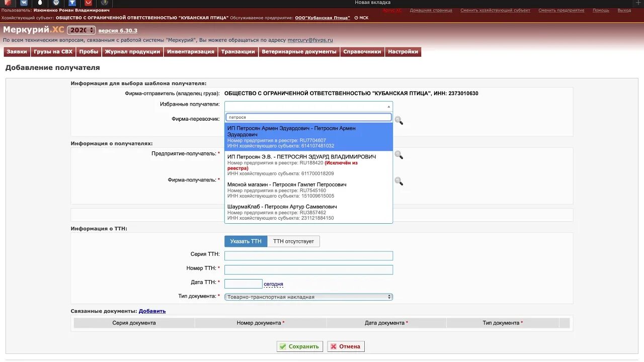Click the Добавить linked documents link

(152, 311)
